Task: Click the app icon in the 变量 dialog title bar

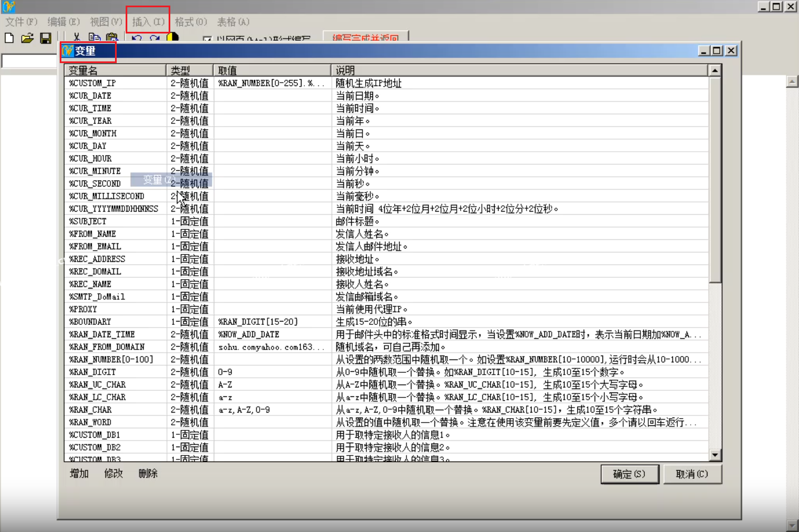Action: click(68, 51)
